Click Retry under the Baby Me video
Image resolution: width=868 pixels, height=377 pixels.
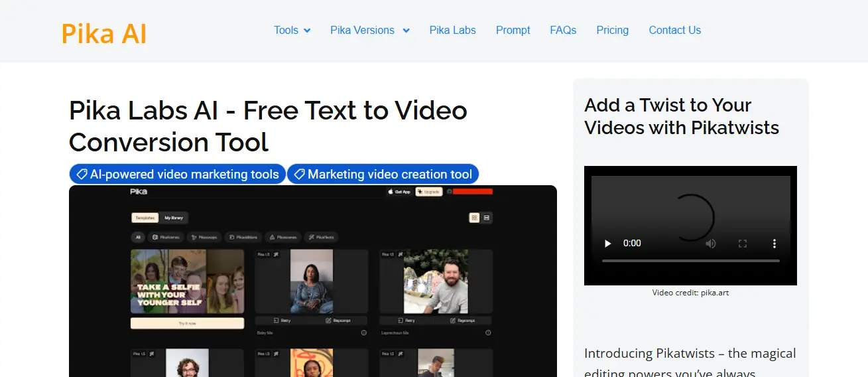[283, 321]
